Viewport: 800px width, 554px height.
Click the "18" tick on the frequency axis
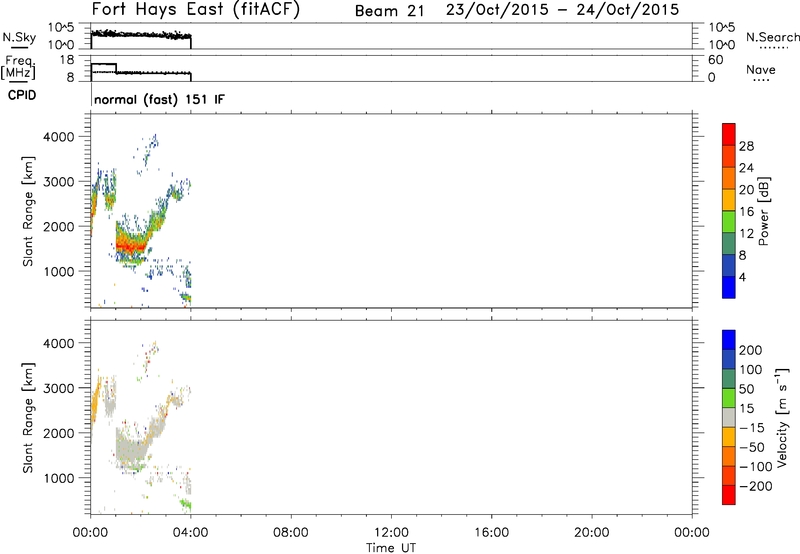coord(66,60)
